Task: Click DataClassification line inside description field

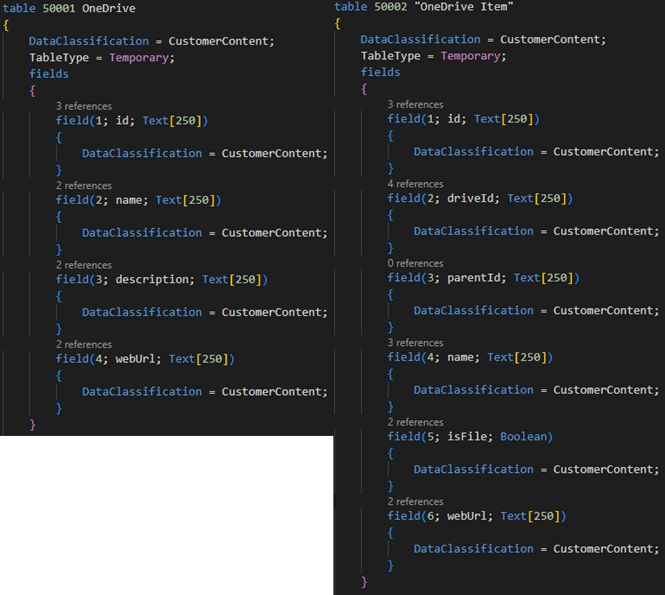Action: 205,313
